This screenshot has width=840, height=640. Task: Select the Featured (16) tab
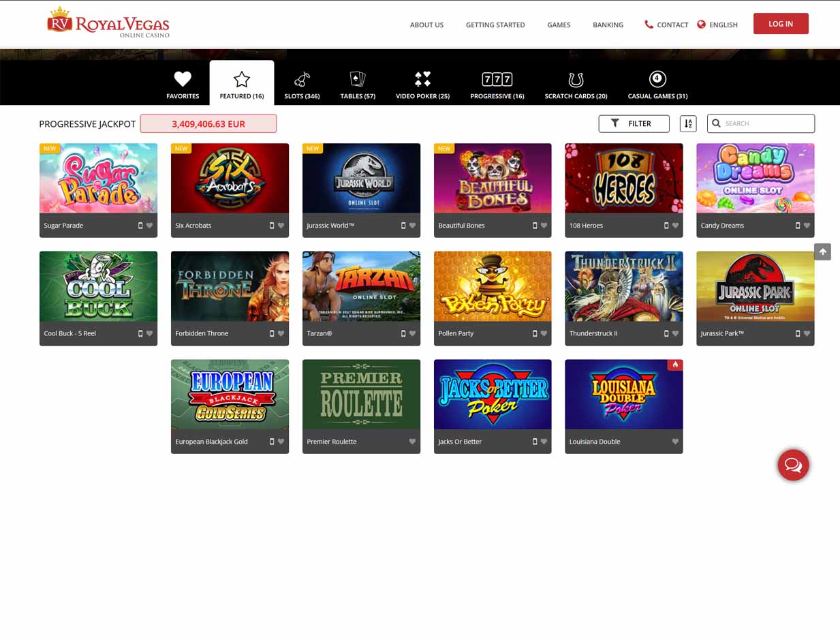[242, 83]
